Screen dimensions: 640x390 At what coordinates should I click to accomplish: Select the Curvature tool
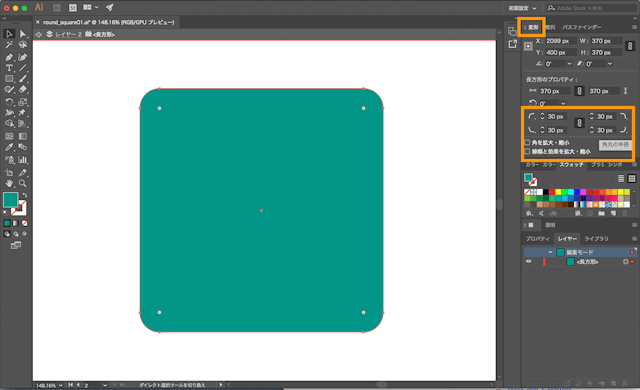click(x=23, y=57)
